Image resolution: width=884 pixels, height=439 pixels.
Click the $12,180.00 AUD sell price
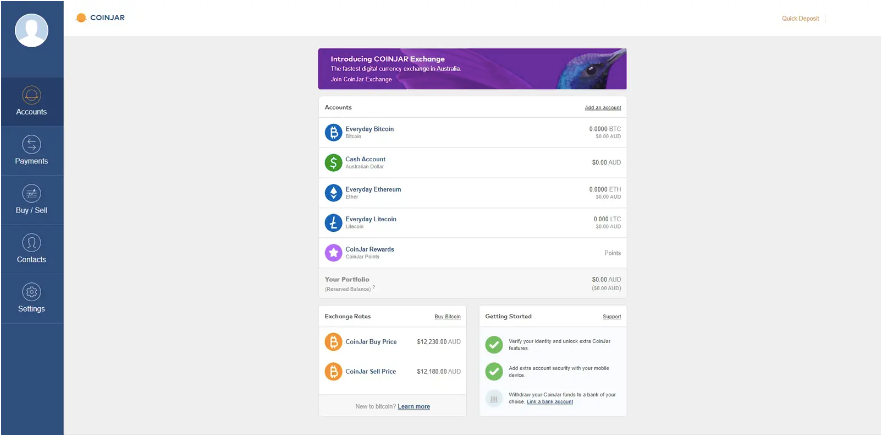coord(439,371)
